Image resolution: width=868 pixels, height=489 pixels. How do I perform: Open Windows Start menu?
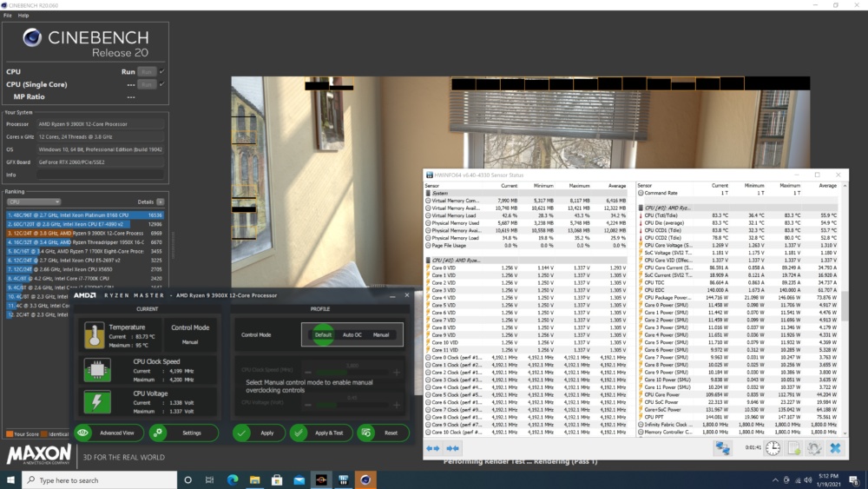(x=10, y=480)
